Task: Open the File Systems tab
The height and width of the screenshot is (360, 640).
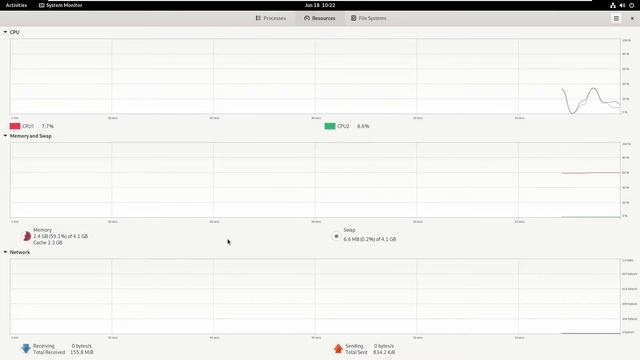Action: pyautogui.click(x=369, y=18)
